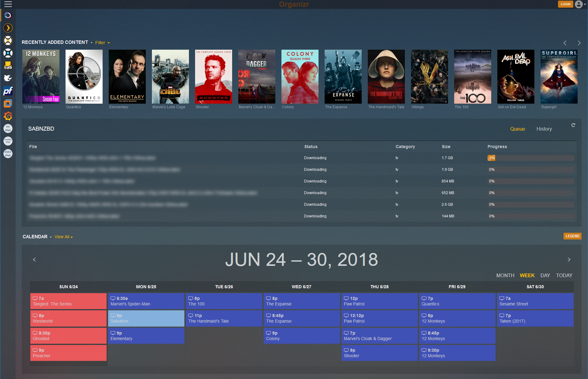Go to previous recently added content

point(565,43)
